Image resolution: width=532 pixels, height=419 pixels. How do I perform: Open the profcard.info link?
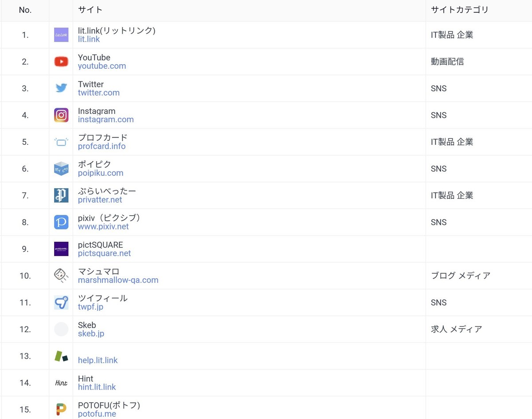(x=102, y=146)
